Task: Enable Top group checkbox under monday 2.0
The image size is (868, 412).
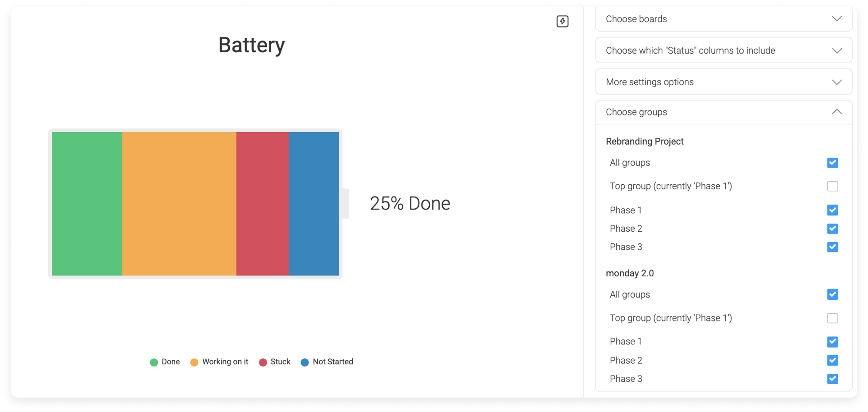Action: tap(832, 318)
